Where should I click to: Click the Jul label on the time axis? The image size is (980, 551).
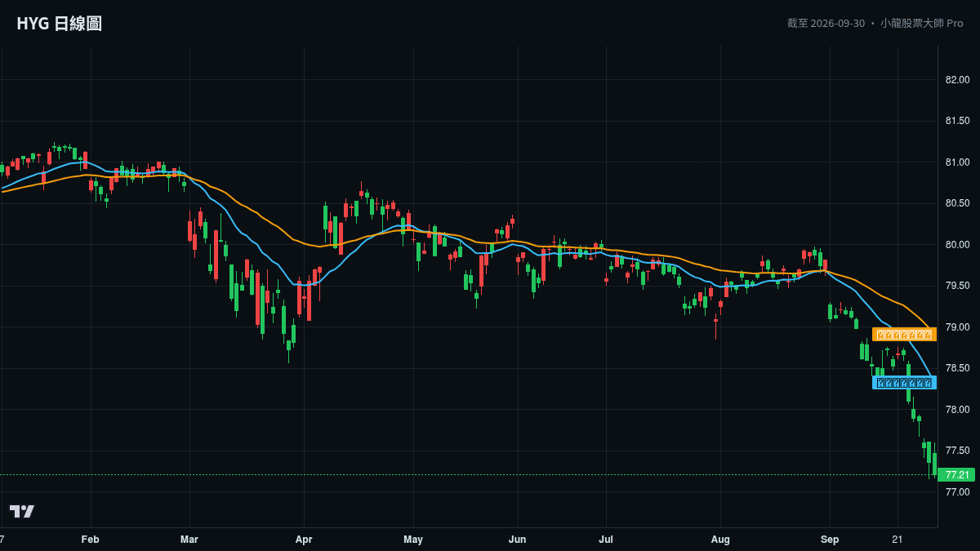[606, 540]
